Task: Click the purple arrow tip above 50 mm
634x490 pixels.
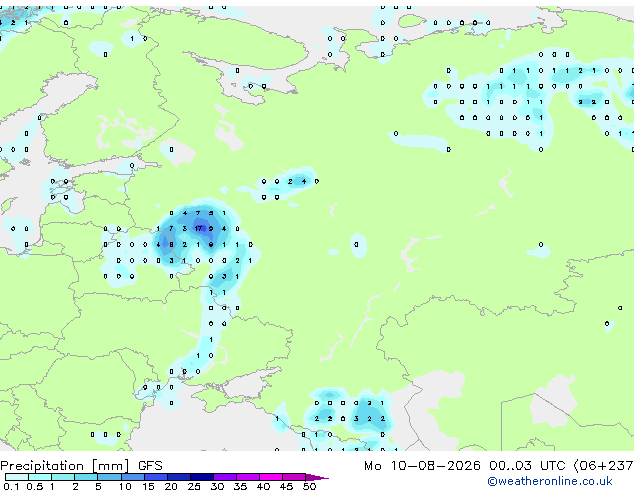Action: pyautogui.click(x=317, y=478)
